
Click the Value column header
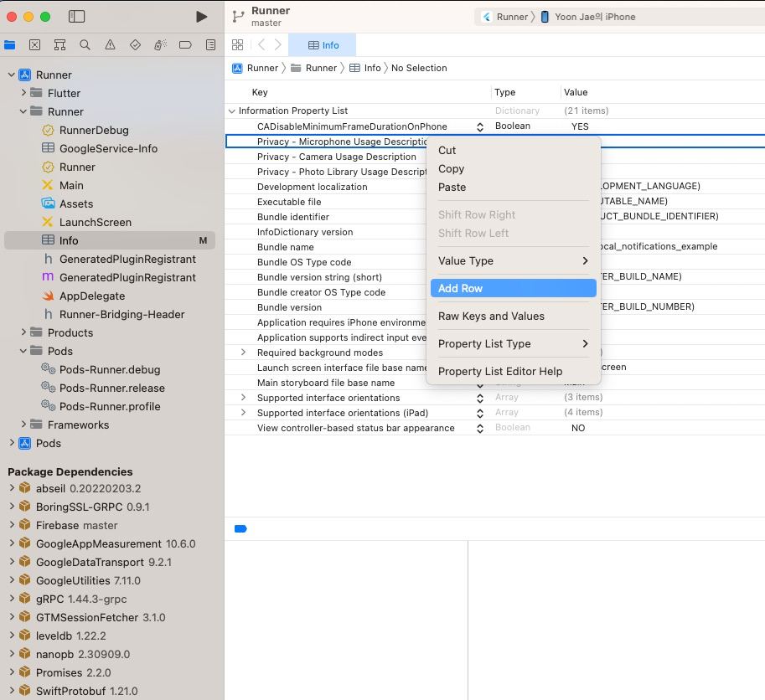[576, 92]
